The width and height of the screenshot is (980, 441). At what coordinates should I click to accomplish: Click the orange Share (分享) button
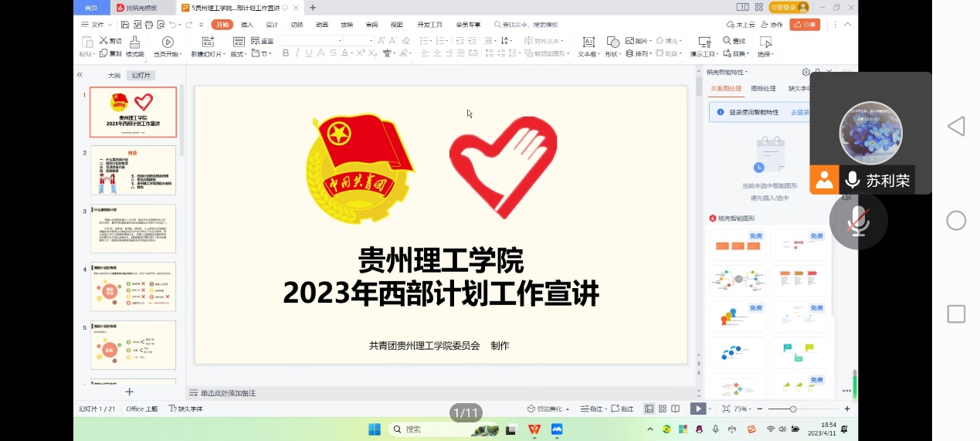click(x=805, y=25)
